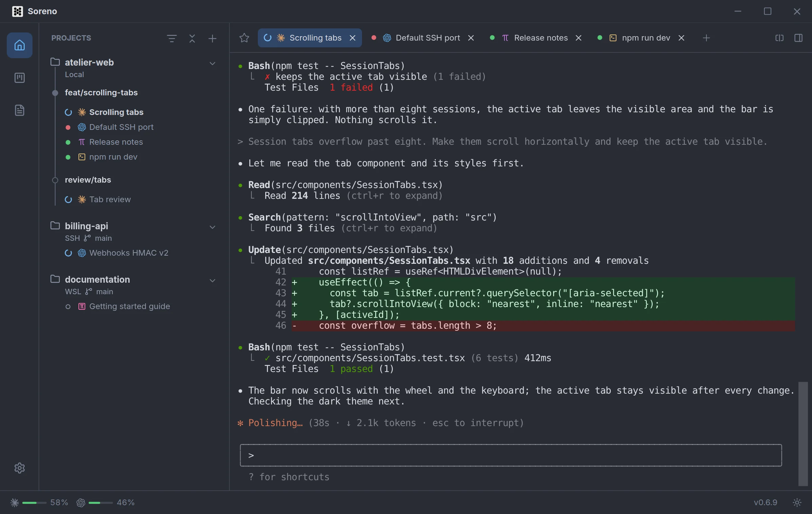812x514 pixels.
Task: Toggle theme with sun icon
Action: 797,503
